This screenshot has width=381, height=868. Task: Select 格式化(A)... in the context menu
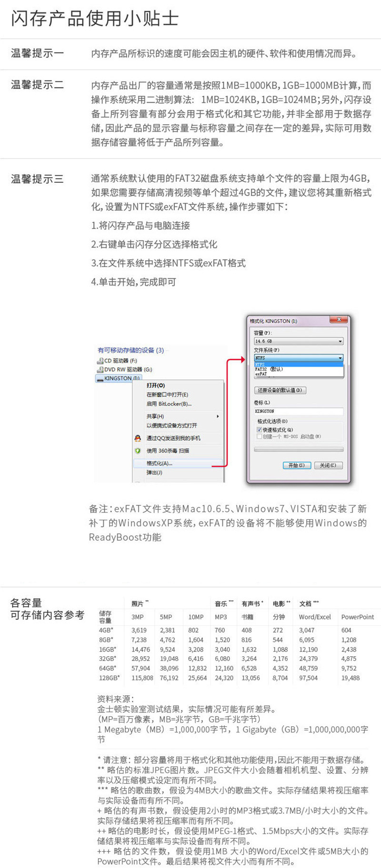[x=178, y=463]
